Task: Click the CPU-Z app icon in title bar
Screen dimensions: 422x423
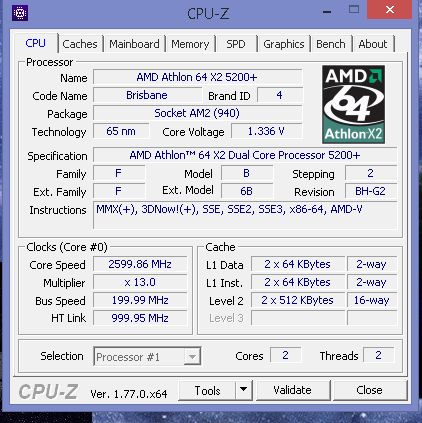Action: tap(20, 13)
